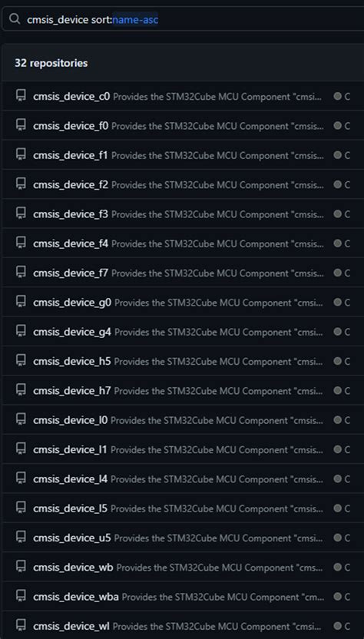This screenshot has width=364, height=639.
Task: Click the C language dot for cmsis_device_f1
Action: [x=337, y=155]
